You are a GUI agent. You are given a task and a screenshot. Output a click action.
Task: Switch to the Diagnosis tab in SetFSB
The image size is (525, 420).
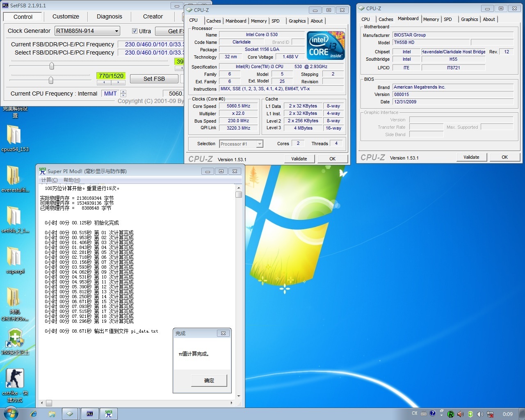(109, 17)
